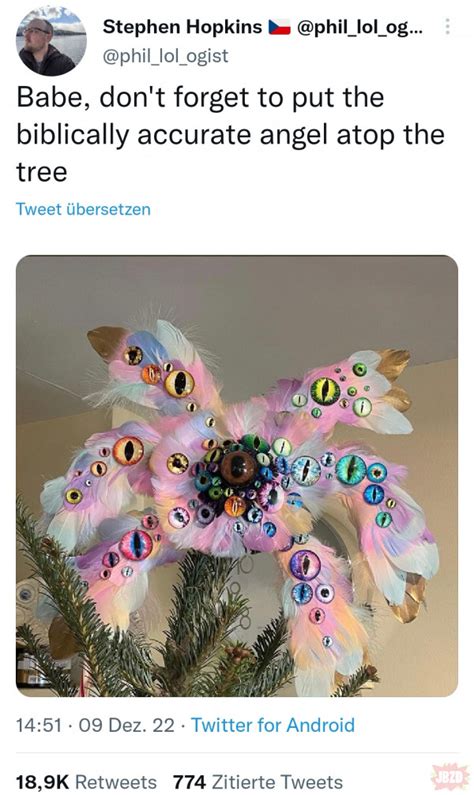Click the large brown center eye in photo
The width and height of the screenshot is (474, 795).
click(238, 467)
